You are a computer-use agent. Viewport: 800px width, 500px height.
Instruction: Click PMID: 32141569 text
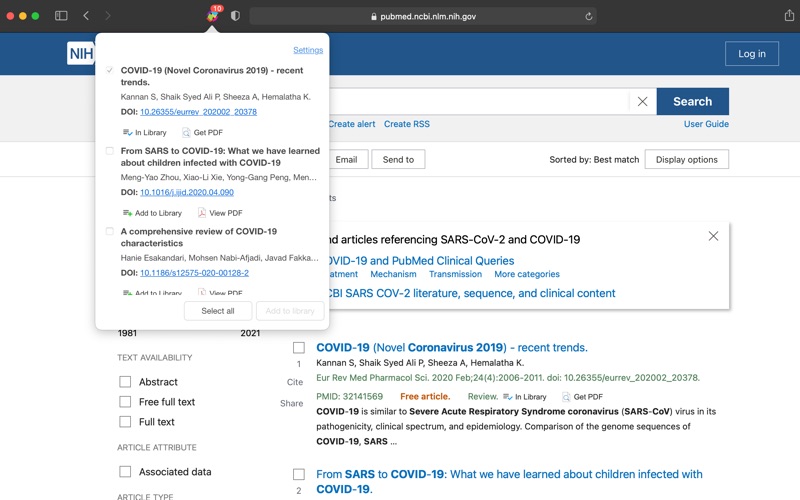349,396
